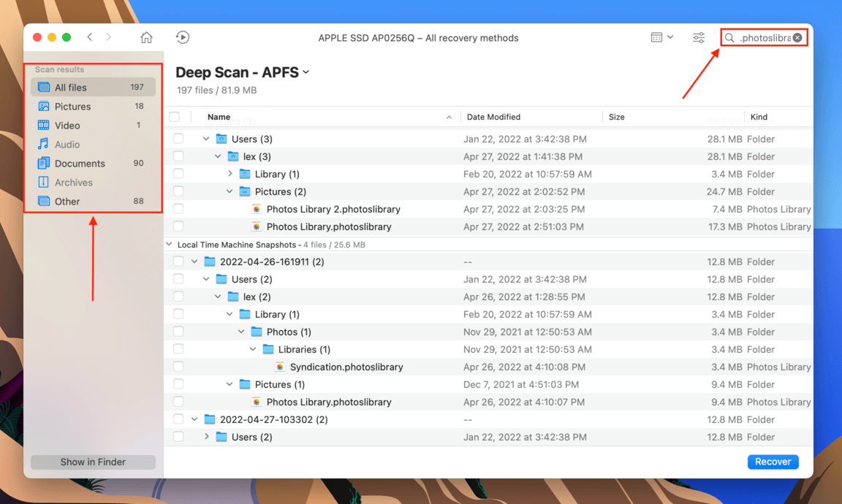
Task: Click the Pictures (2) folder icon
Action: click(245, 191)
